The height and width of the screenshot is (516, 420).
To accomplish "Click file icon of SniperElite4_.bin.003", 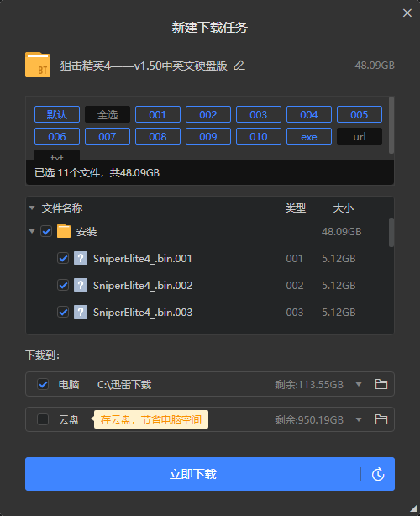I will [x=81, y=312].
